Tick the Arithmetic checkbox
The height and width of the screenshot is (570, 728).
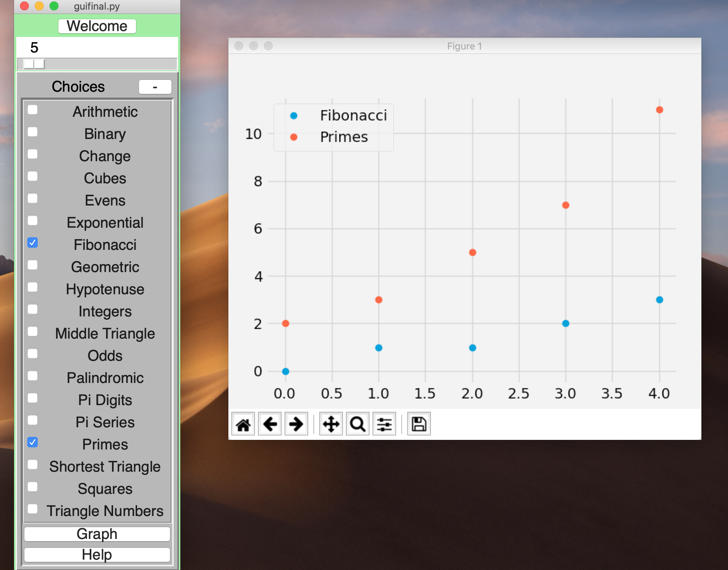tap(33, 110)
